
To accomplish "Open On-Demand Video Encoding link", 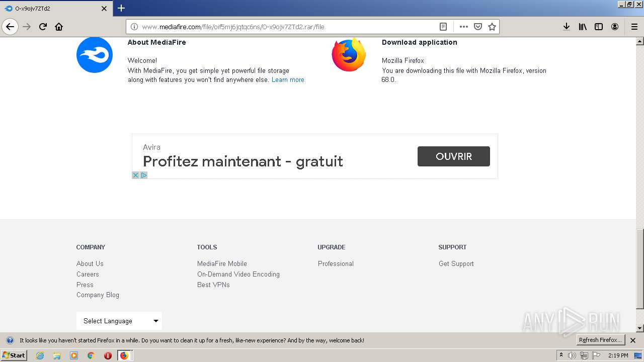I will 238,274.
